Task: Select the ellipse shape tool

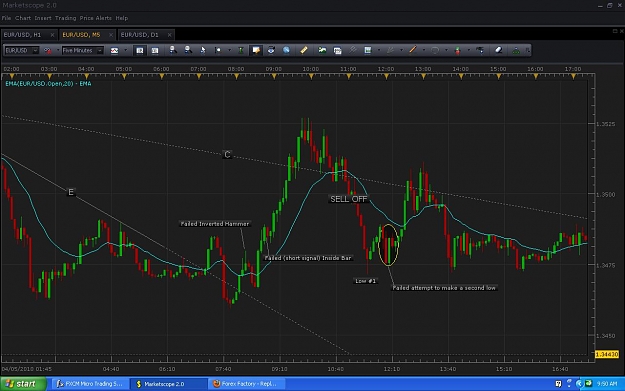Action: (x=435, y=50)
